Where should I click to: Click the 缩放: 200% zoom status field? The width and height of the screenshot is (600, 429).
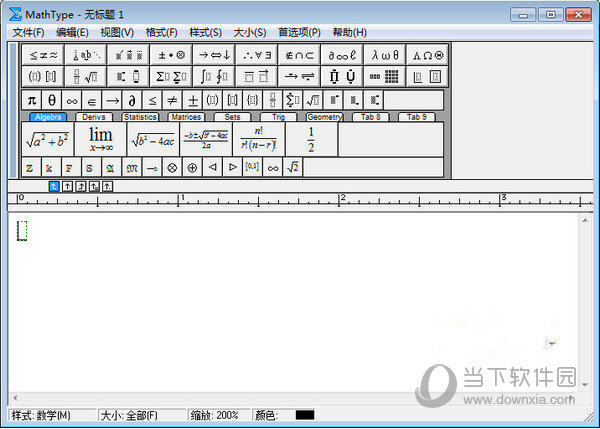(x=217, y=415)
